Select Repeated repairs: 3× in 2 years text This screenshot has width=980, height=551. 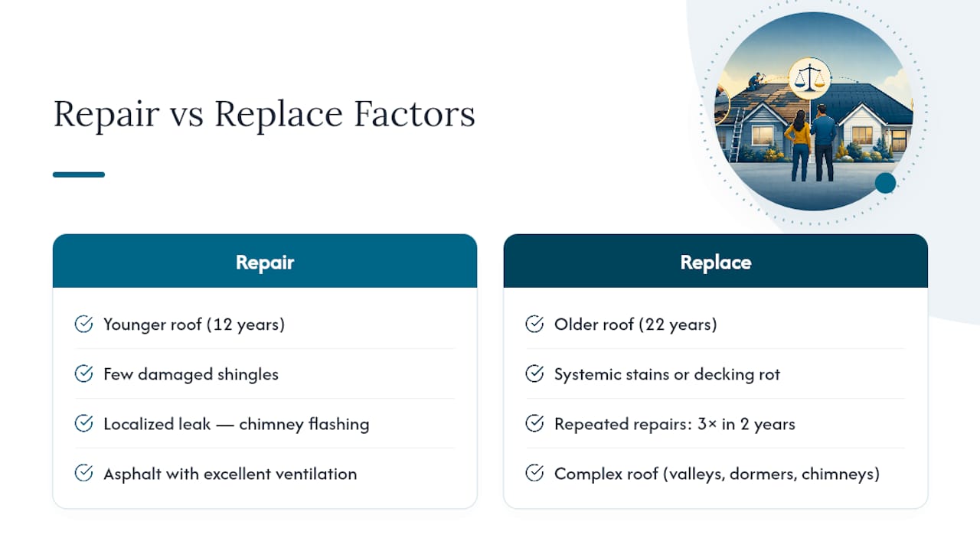[x=675, y=424]
